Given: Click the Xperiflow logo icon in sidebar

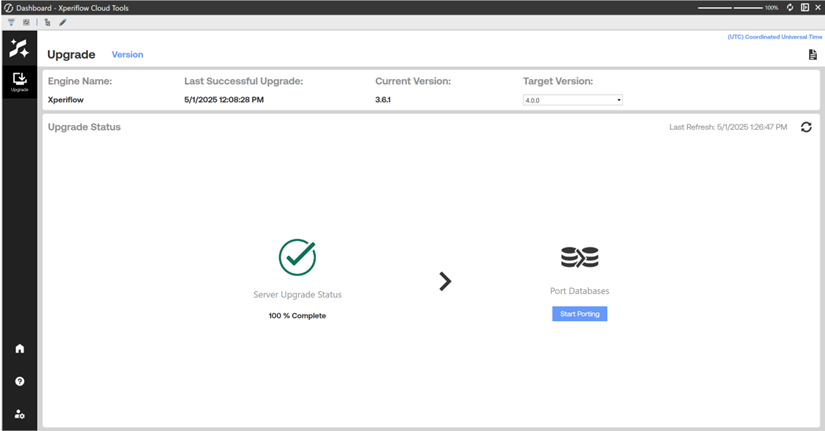Looking at the screenshot, I should (x=19, y=47).
